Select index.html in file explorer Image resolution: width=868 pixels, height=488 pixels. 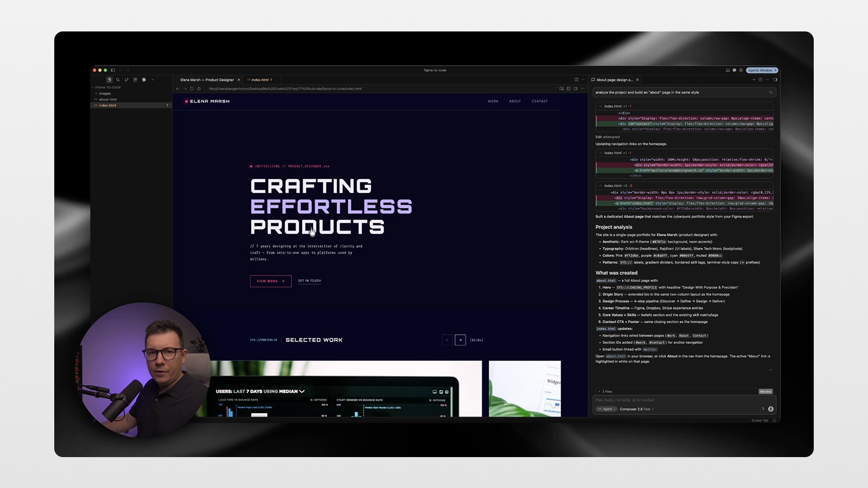pyautogui.click(x=131, y=105)
